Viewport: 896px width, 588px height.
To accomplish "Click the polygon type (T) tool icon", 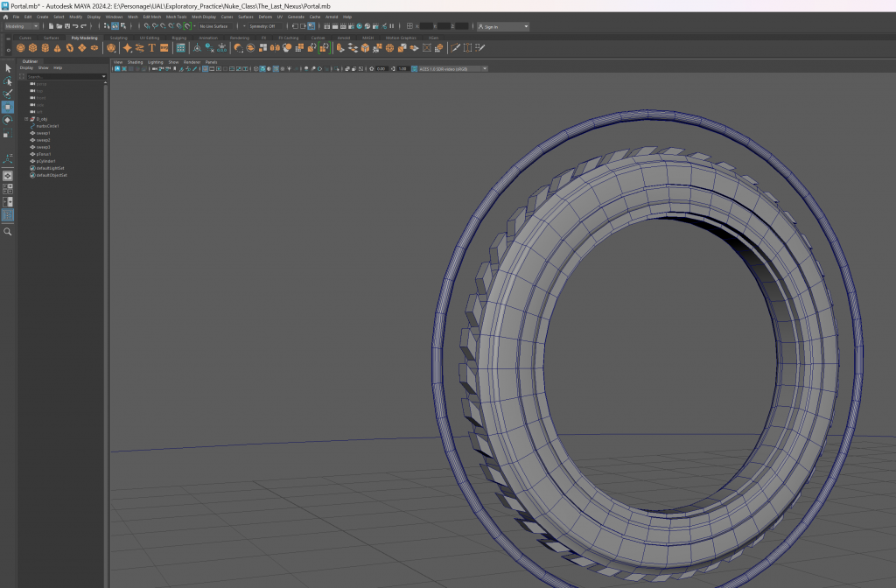I will pyautogui.click(x=152, y=48).
